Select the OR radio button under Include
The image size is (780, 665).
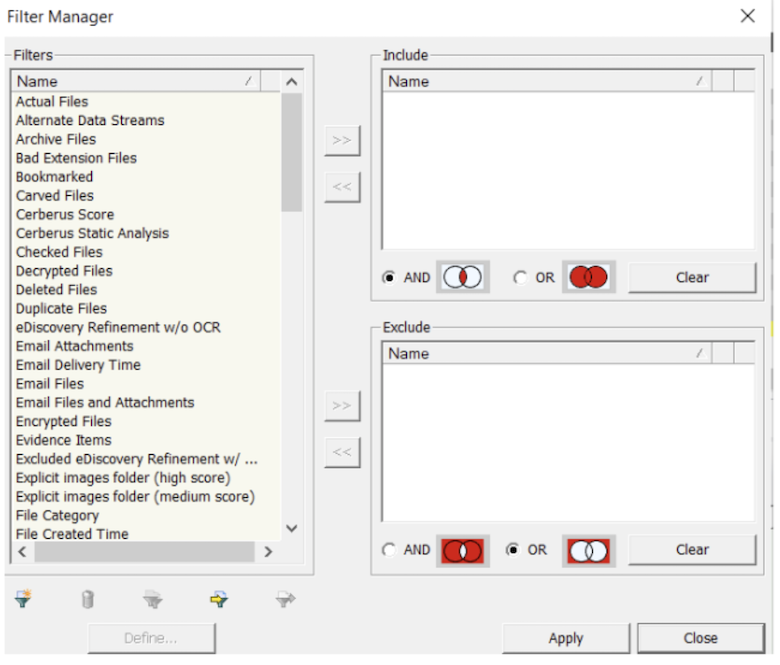[x=519, y=278]
